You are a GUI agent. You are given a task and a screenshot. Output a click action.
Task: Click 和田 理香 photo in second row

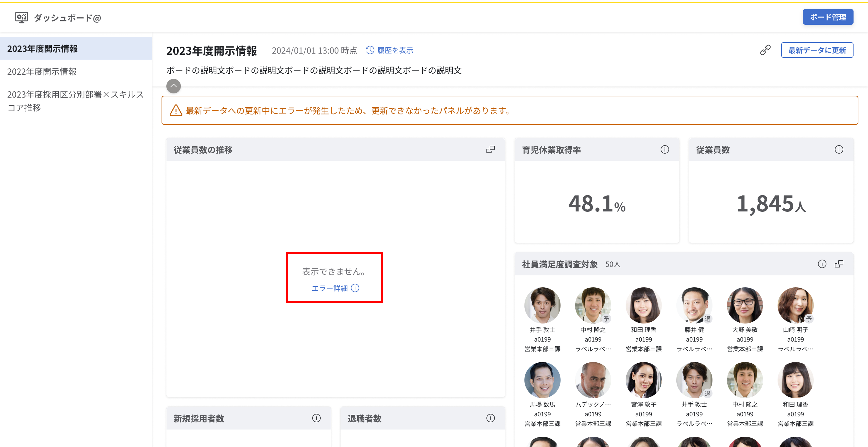tap(796, 380)
